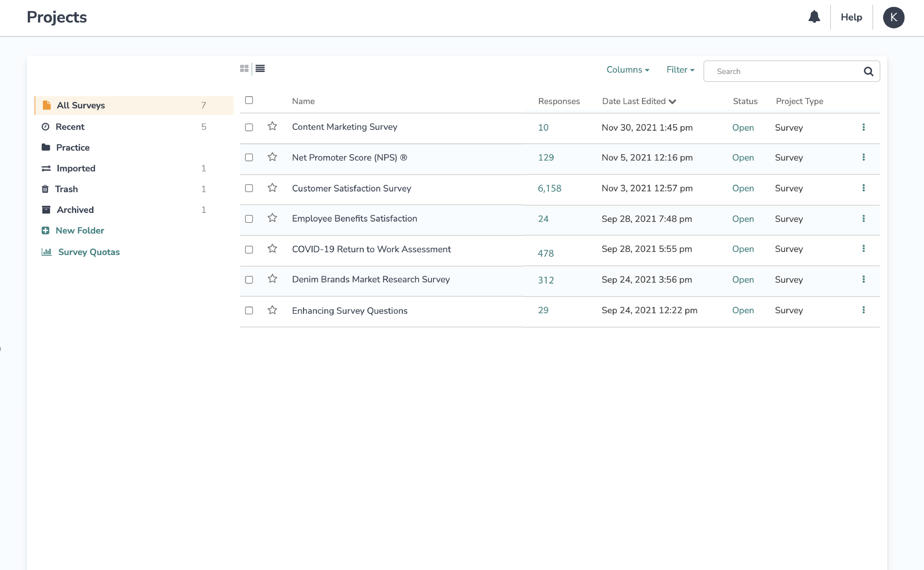The width and height of the screenshot is (924, 570).
Task: Click the search magnifier icon
Action: click(x=868, y=71)
